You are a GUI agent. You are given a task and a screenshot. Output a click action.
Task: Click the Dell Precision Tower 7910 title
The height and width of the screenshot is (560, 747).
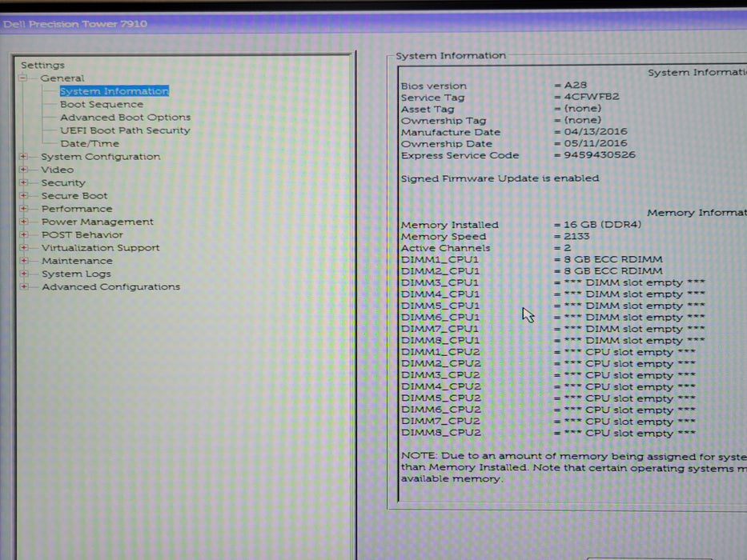(x=75, y=24)
